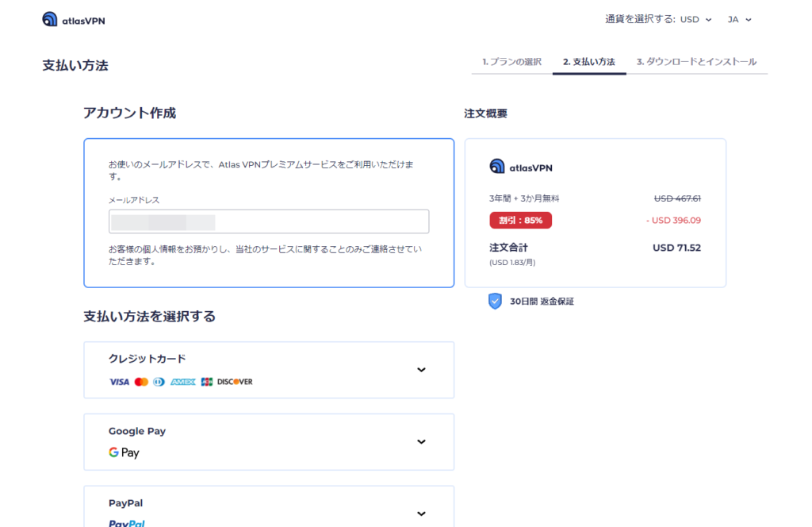Click the 注文概要 heading
This screenshot has width=812, height=527.
[486, 113]
